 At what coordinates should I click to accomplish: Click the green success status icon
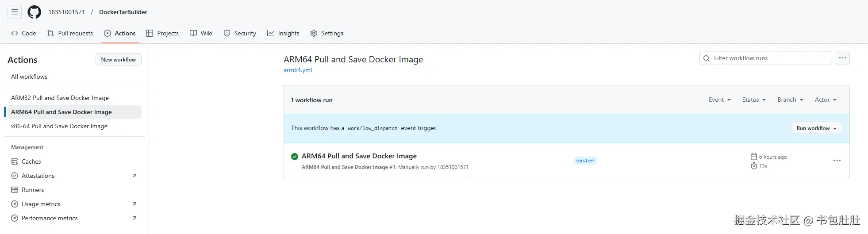pyautogui.click(x=295, y=156)
